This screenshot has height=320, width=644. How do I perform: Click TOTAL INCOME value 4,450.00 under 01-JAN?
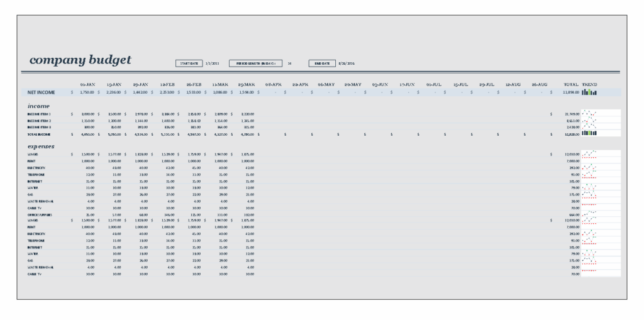coord(87,134)
